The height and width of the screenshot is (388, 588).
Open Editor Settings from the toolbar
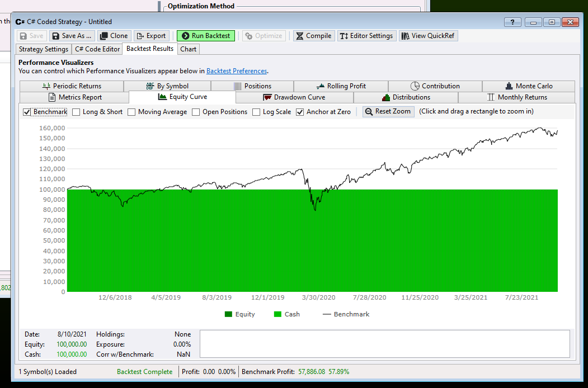(x=366, y=36)
